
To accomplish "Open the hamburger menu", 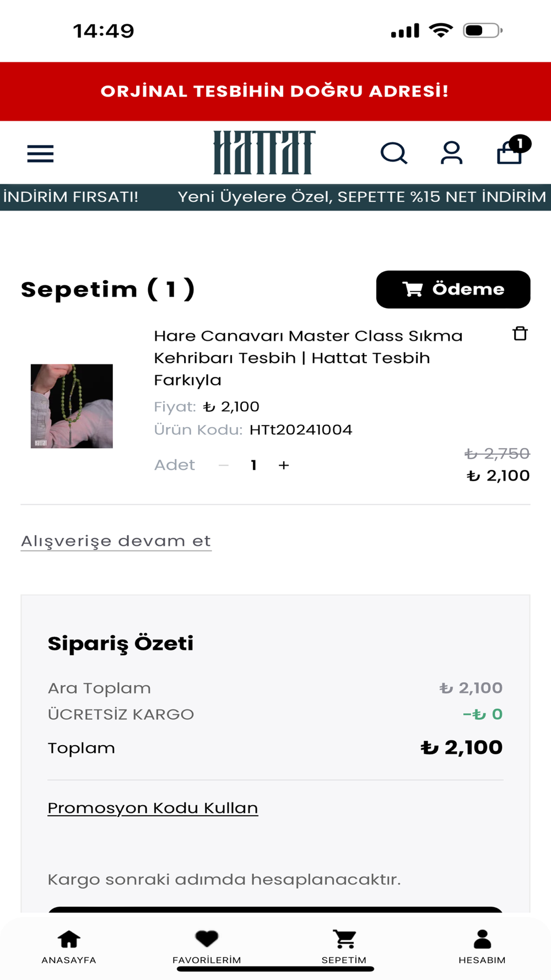I will pyautogui.click(x=40, y=153).
